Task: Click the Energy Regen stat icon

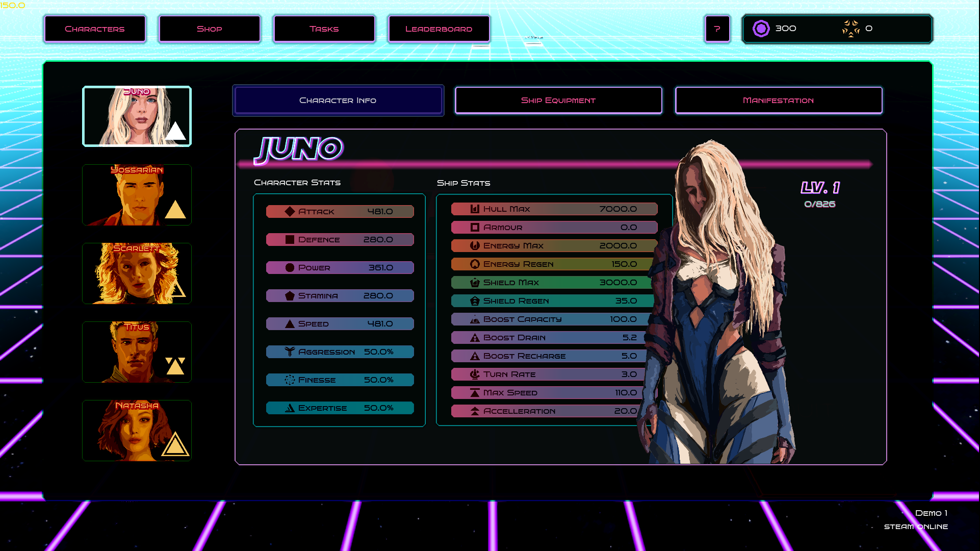Action: click(475, 264)
